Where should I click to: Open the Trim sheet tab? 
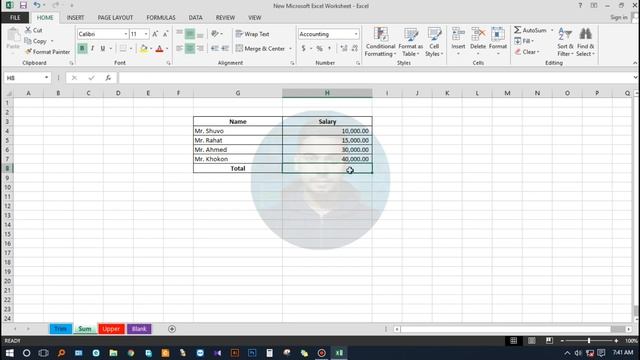click(60, 329)
